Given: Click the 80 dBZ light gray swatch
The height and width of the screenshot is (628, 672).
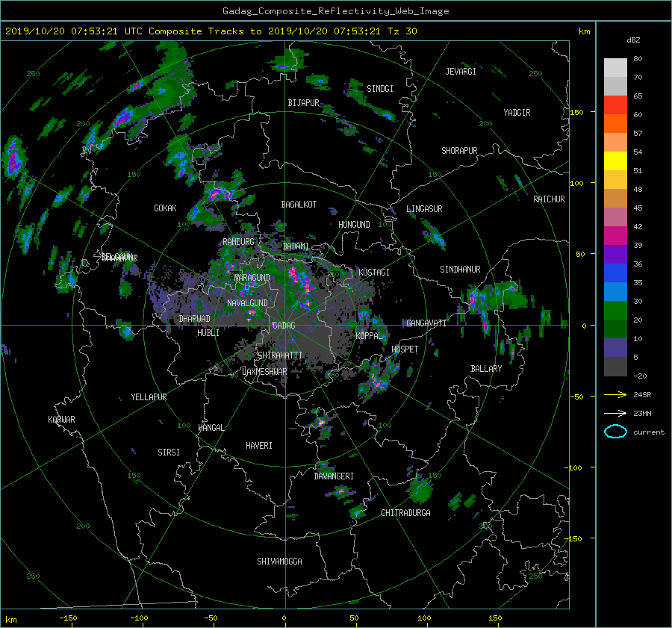Looking at the screenshot, I should coord(615,68).
